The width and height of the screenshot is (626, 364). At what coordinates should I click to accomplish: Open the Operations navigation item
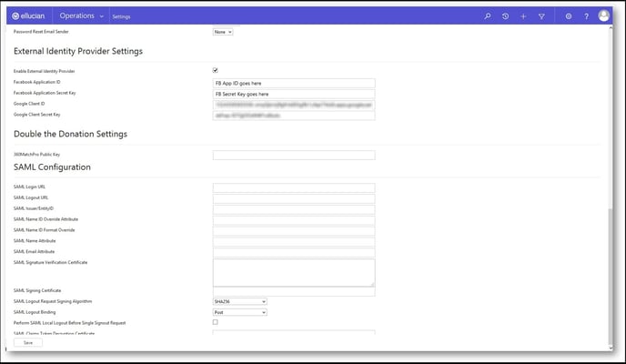(77, 15)
